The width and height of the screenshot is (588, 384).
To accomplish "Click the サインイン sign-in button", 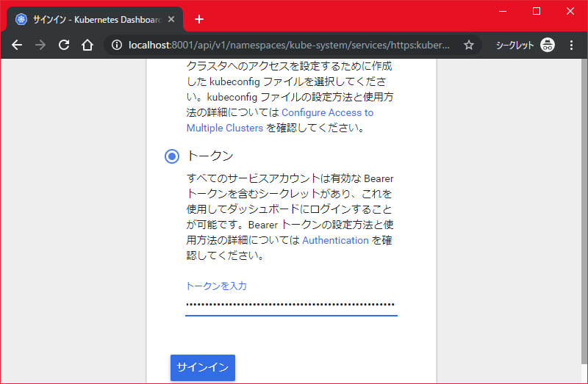I will tap(203, 368).
